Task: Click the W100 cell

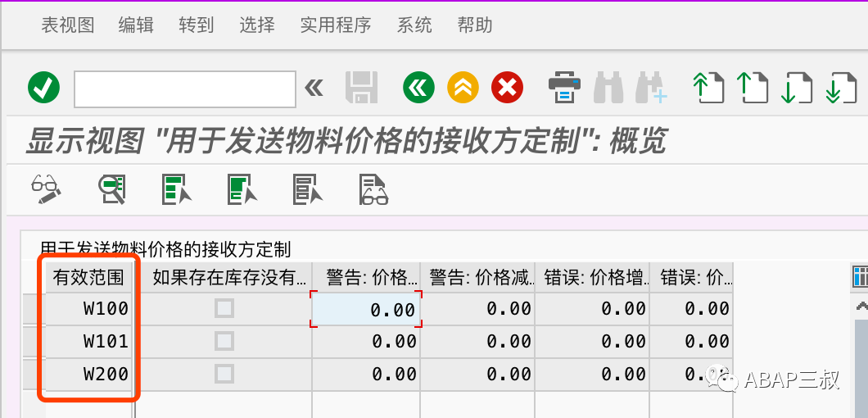Action: 88,309
